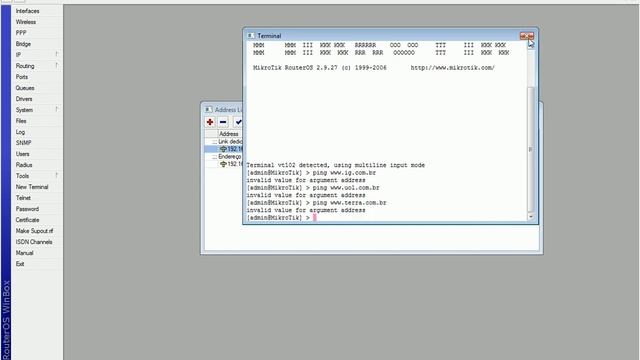Expand the Routing submenu
The image size is (640, 360).
point(37,66)
